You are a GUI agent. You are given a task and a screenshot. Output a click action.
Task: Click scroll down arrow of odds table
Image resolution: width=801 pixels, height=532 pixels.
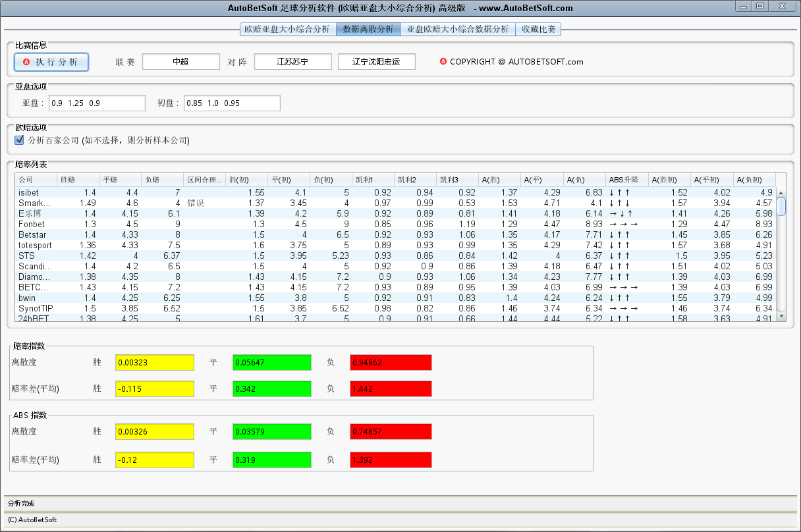(x=781, y=316)
